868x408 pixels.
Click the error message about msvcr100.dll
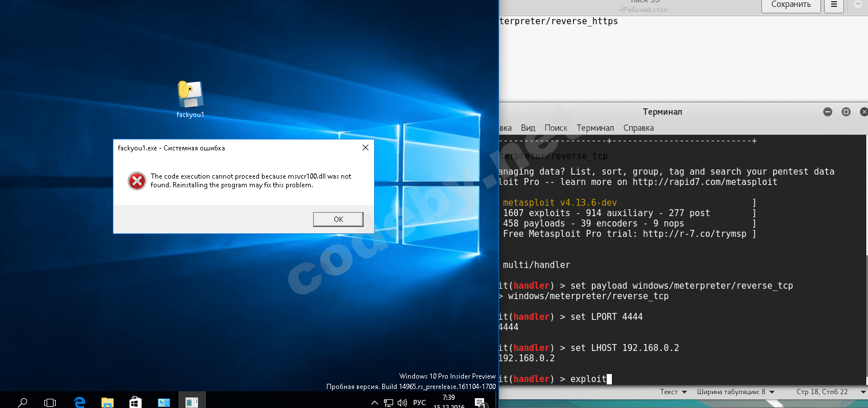click(x=251, y=181)
